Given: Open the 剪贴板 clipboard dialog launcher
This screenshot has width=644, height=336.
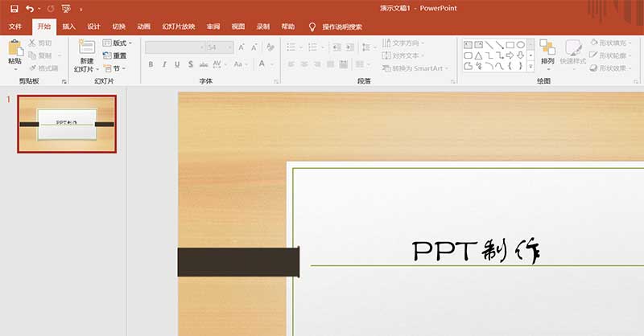Looking at the screenshot, I should [x=64, y=82].
